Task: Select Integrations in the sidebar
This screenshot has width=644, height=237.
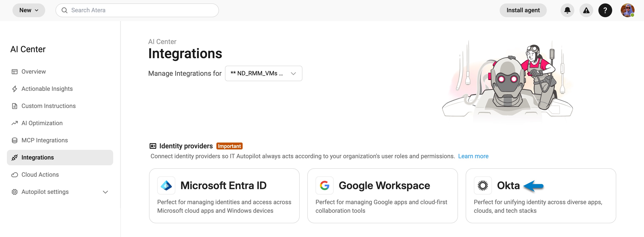Action: tap(60, 157)
